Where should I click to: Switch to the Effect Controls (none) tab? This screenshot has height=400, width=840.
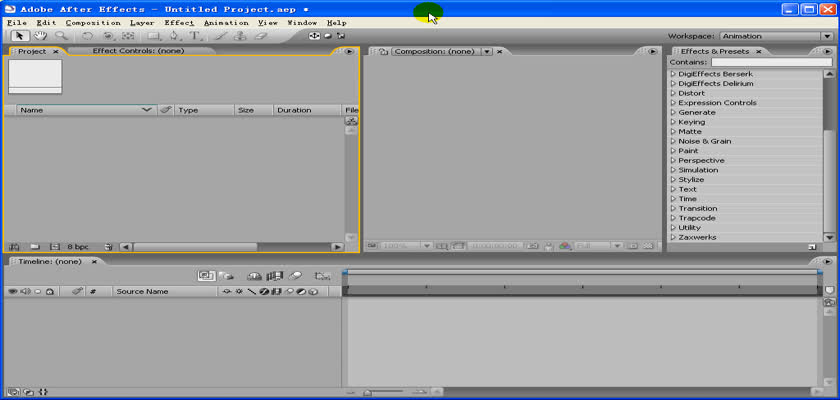138,51
